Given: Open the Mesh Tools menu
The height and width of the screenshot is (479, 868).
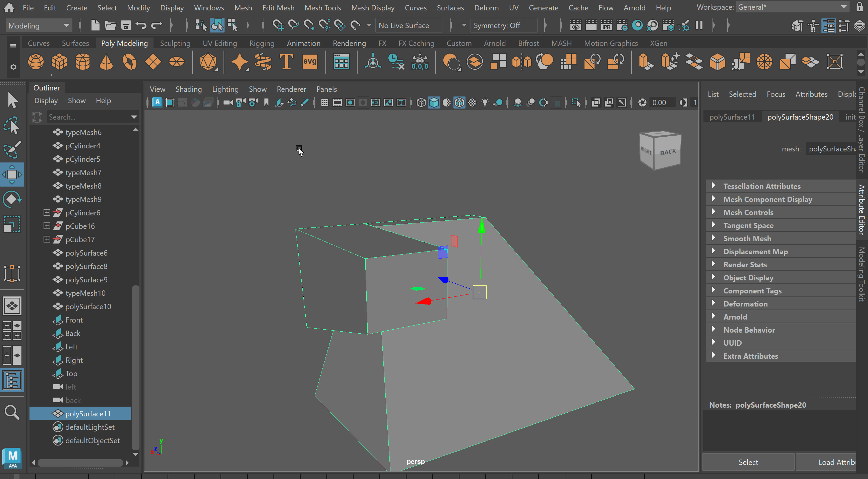Looking at the screenshot, I should (322, 7).
